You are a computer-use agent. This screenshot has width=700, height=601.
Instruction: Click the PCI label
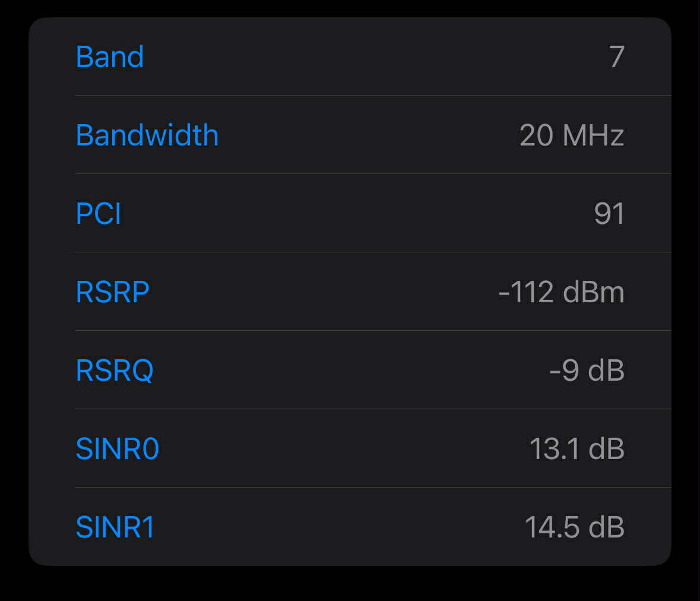click(99, 214)
